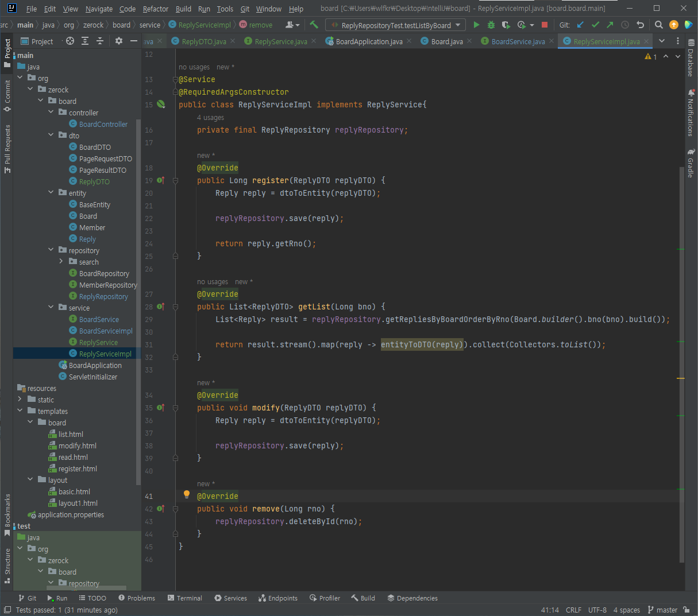Expand the search package in tree

tap(61, 262)
